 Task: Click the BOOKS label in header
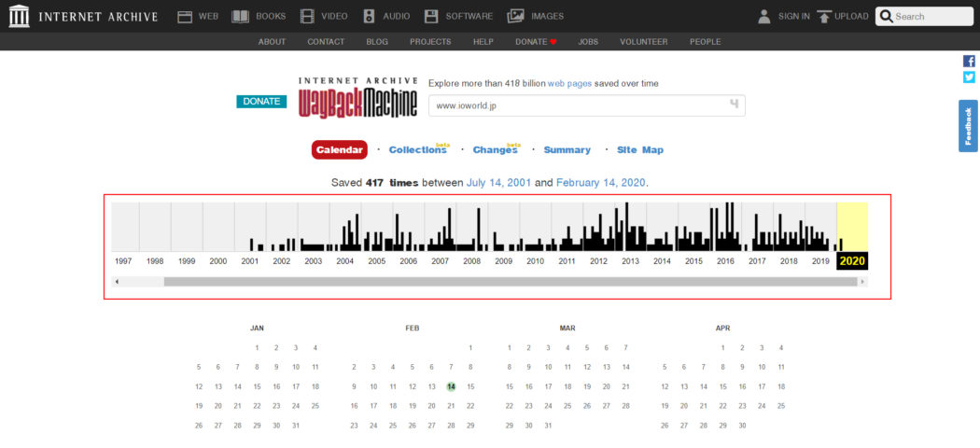coord(271,17)
